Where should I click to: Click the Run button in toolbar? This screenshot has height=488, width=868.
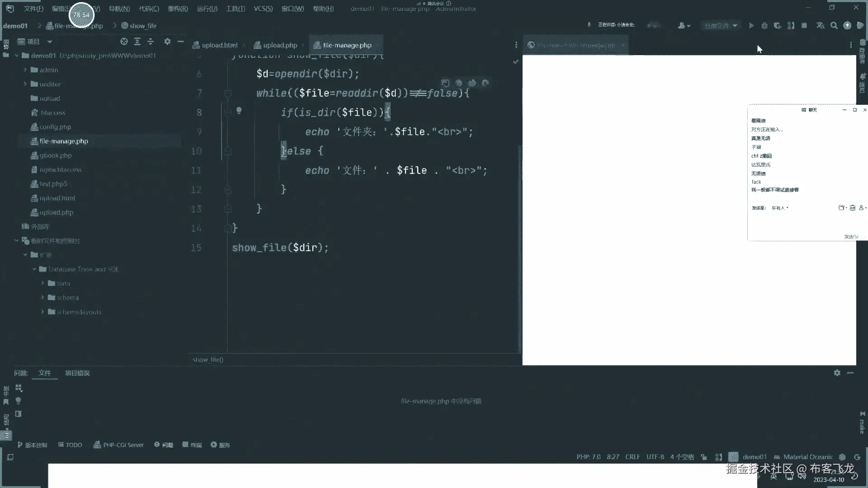[751, 26]
